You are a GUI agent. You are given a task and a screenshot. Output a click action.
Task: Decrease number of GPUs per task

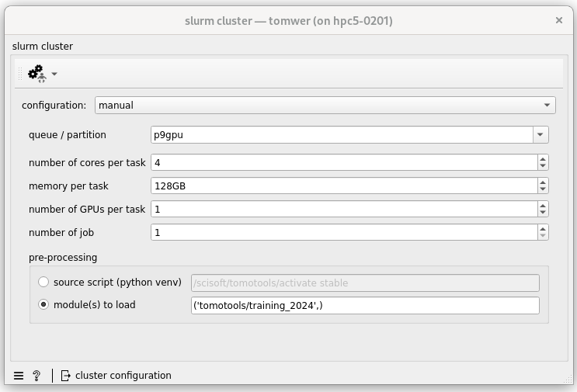click(543, 213)
